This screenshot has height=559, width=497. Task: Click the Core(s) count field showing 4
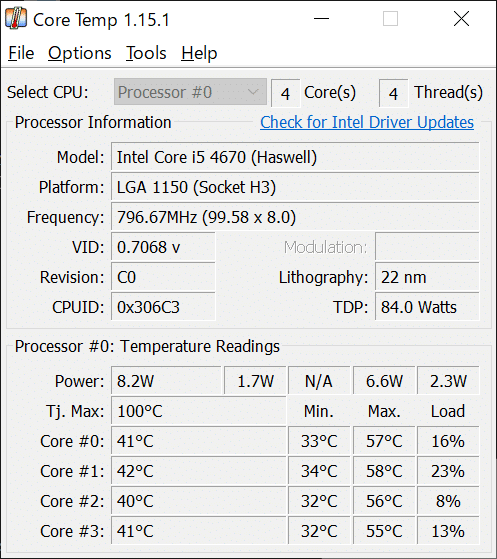click(286, 93)
